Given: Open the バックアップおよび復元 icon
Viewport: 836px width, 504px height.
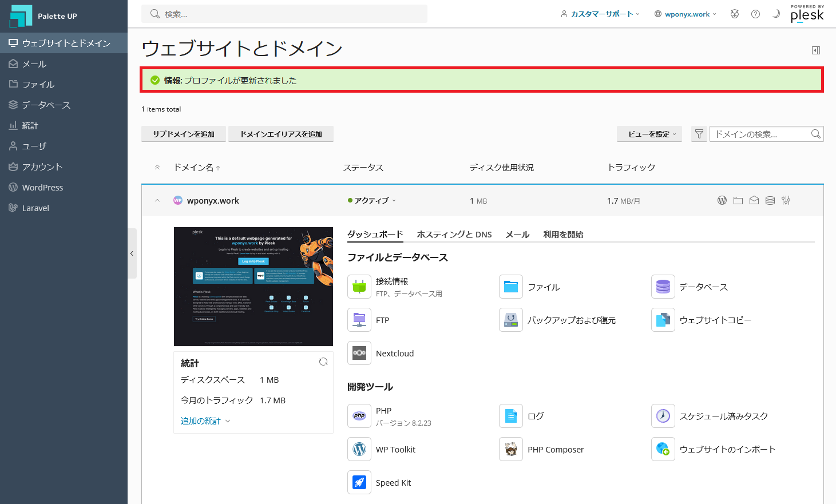Looking at the screenshot, I should point(511,320).
